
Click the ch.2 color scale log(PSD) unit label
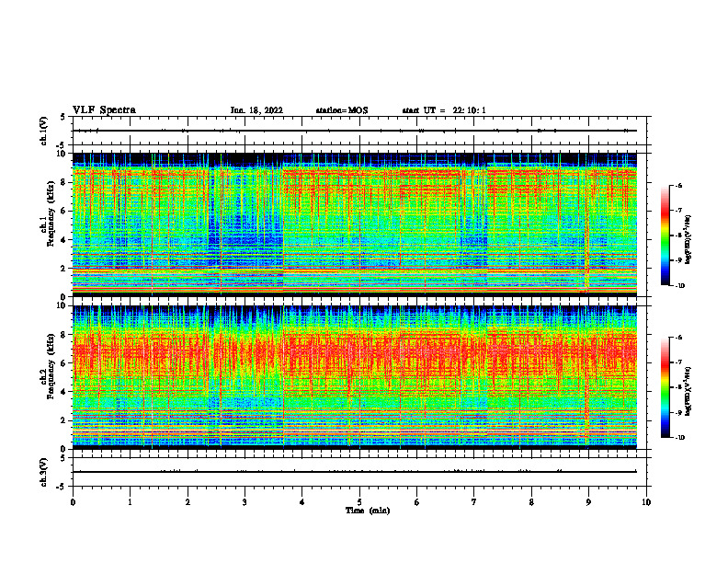[688, 391]
